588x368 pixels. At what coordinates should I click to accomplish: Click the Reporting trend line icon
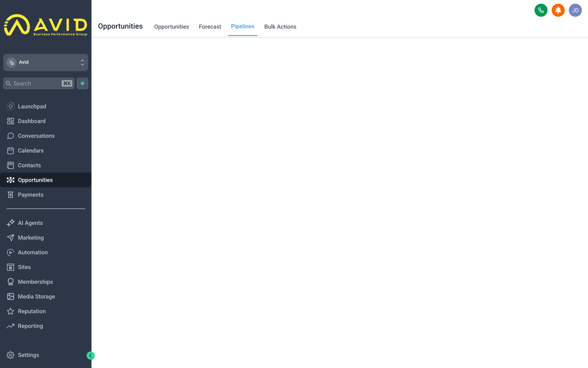[10, 326]
